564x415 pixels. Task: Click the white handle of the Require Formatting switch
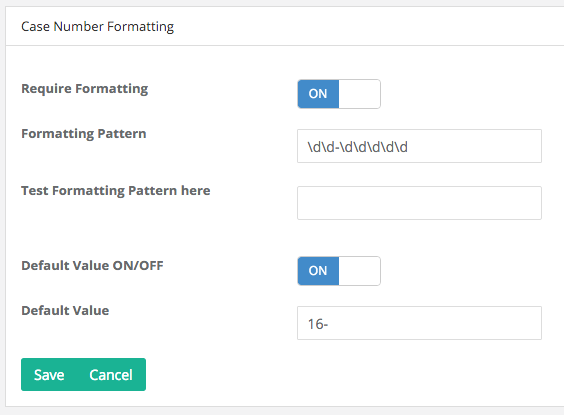pyautogui.click(x=359, y=94)
